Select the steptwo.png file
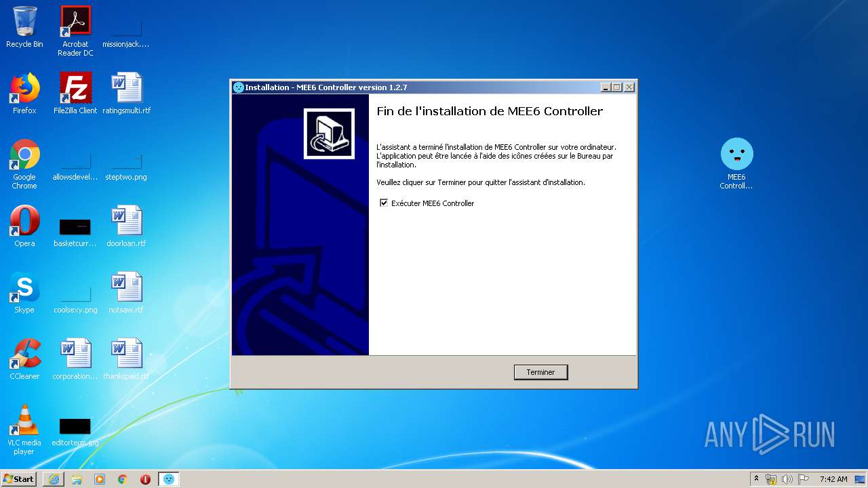868x488 pixels. [126, 165]
